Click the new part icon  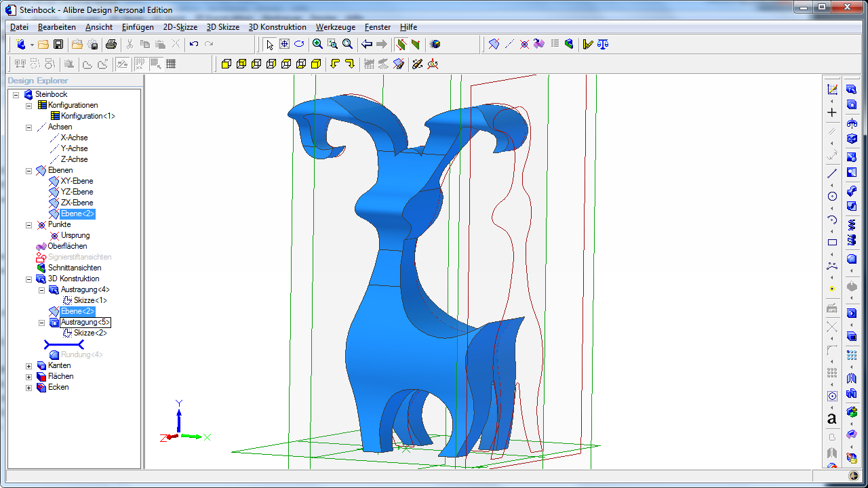pos(20,44)
